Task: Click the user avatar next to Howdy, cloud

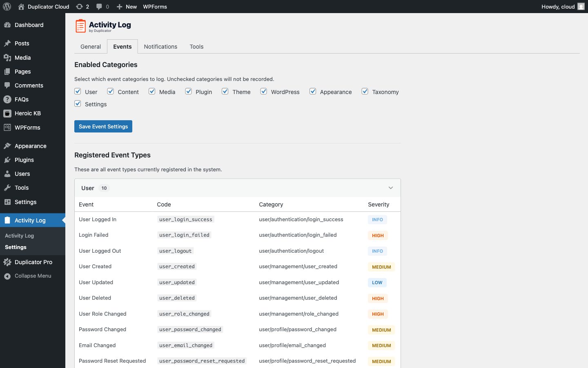Action: pos(581,7)
